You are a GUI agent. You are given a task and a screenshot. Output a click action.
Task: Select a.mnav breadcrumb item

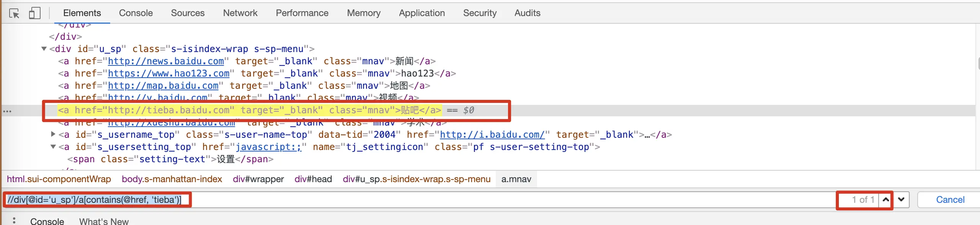(x=516, y=179)
